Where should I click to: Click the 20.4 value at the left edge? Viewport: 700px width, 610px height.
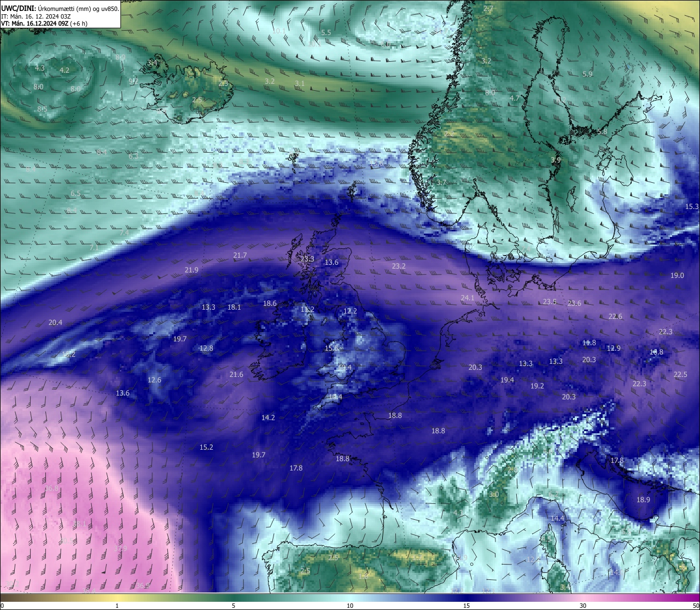55,323
